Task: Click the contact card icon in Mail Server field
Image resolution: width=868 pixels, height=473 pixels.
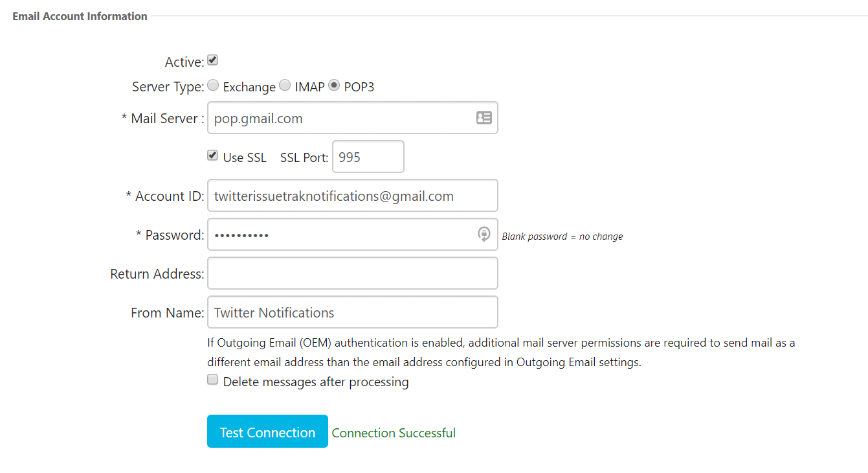Action: coord(484,118)
